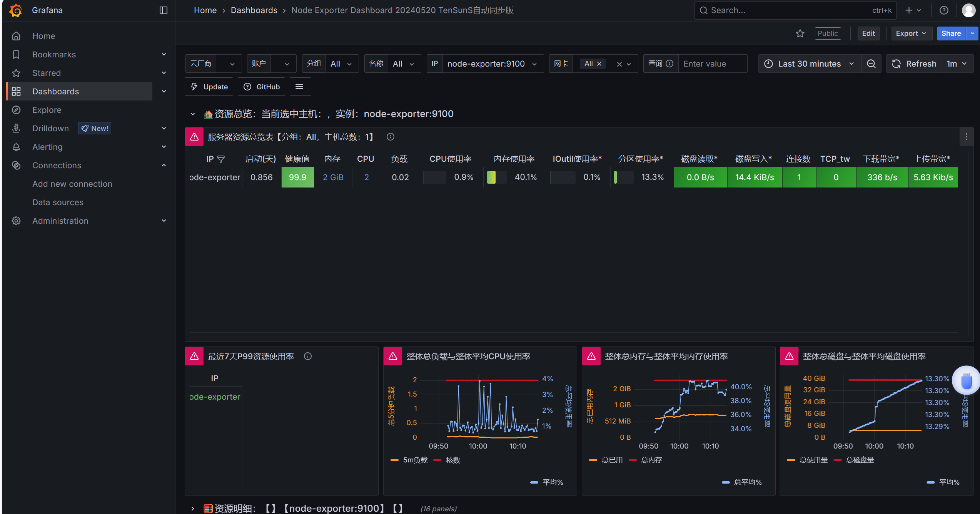Open the IP node-exporter:9100 dropdown

[x=493, y=64]
